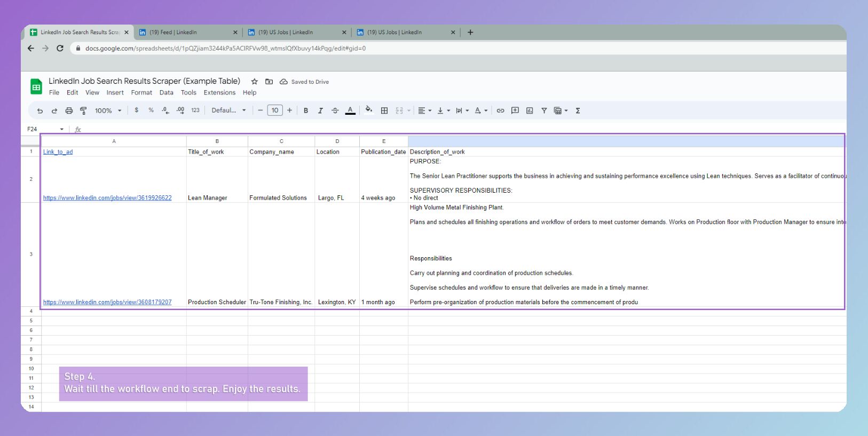Select the 'Formulated Solutions' cell
This screenshot has width=868, height=436.
point(281,179)
